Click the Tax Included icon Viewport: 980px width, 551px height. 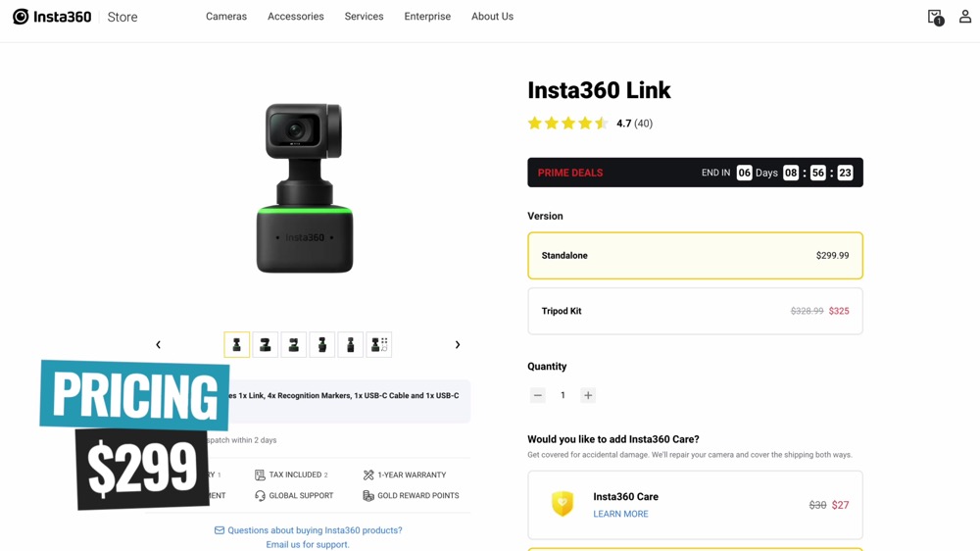(260, 475)
